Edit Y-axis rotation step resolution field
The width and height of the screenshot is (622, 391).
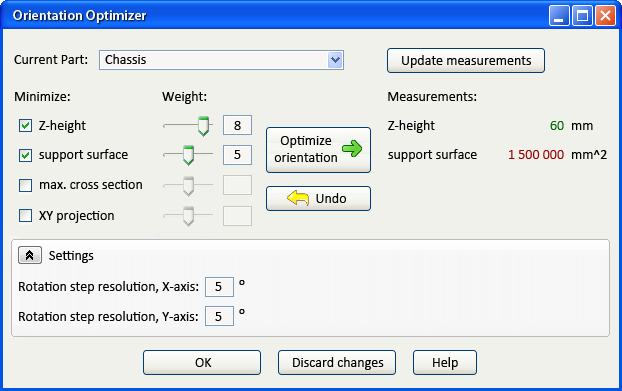click(219, 316)
